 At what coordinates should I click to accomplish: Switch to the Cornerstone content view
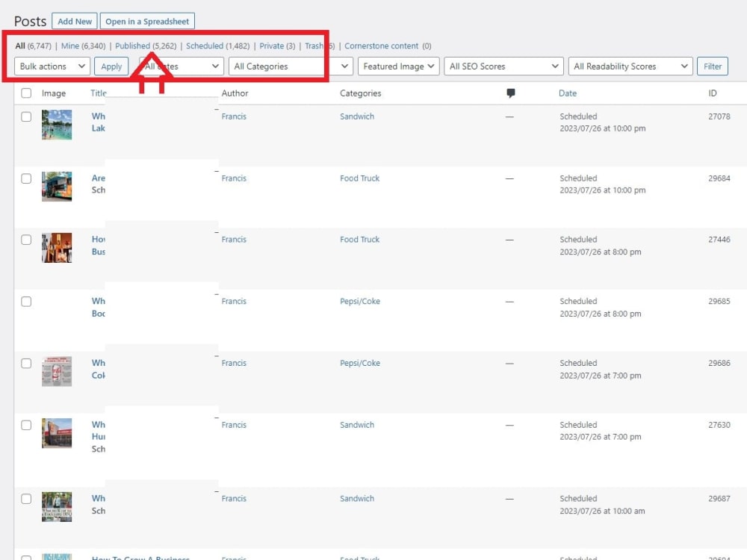click(x=381, y=46)
